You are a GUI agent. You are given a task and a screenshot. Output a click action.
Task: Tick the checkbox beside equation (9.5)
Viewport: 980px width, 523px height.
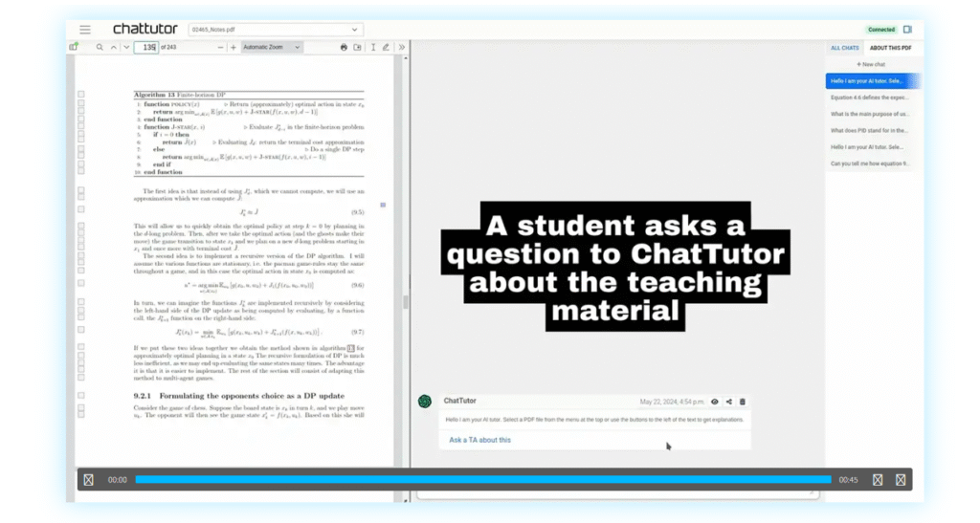coord(81,209)
